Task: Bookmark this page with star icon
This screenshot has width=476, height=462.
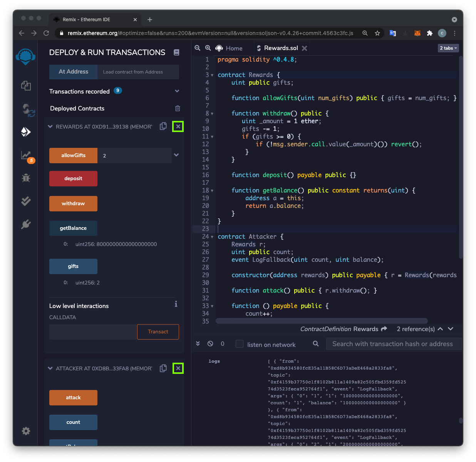Action: (x=377, y=33)
